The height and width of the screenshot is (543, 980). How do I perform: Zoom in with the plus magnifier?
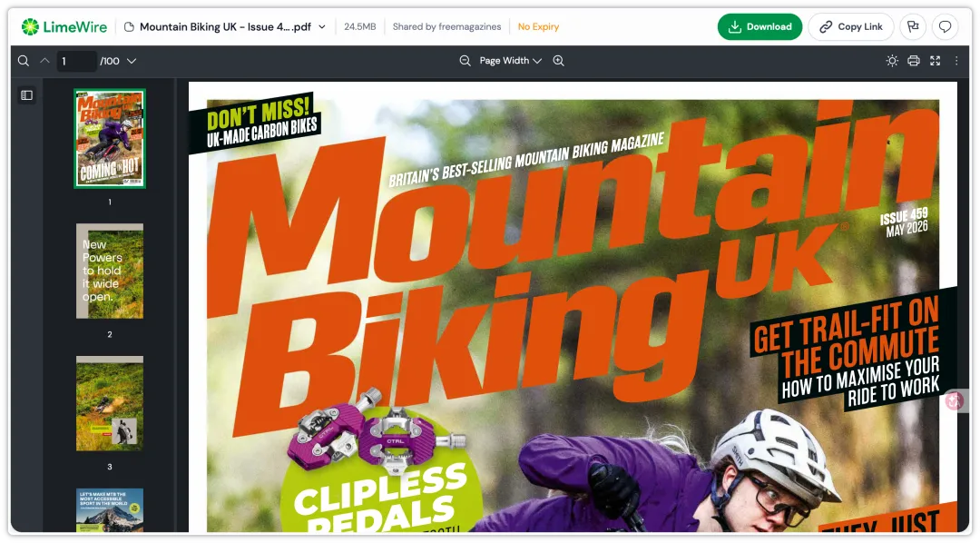click(x=558, y=61)
